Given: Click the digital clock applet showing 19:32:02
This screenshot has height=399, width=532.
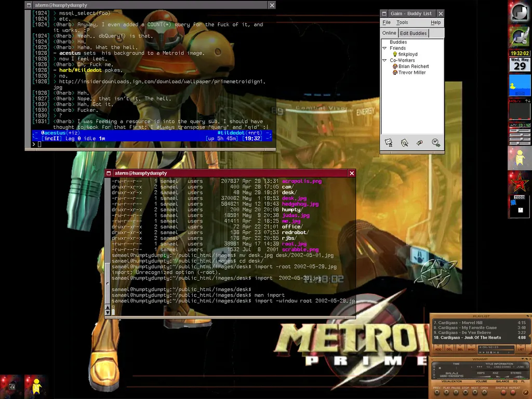Looking at the screenshot, I should pos(520,54).
